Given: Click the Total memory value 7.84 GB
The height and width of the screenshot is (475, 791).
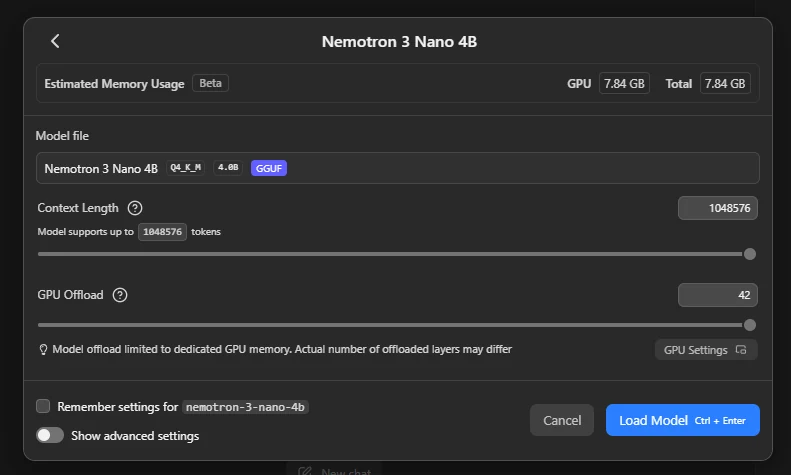Looking at the screenshot, I should click(x=725, y=84).
